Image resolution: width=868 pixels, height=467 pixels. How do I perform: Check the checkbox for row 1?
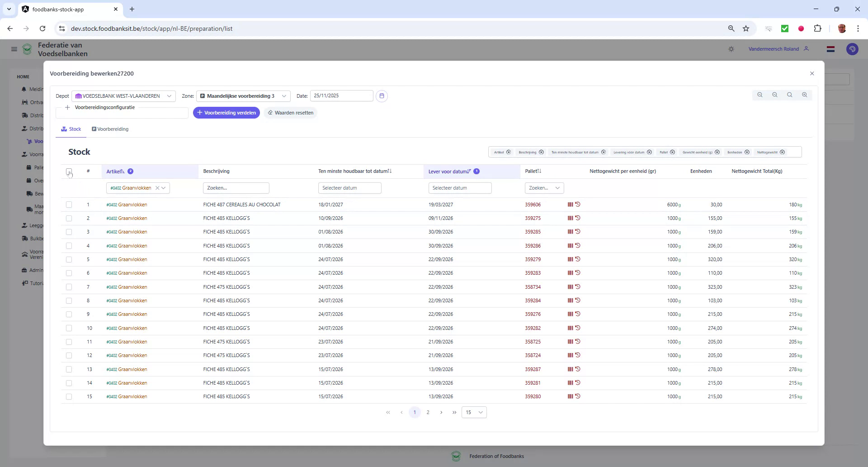coord(69,205)
